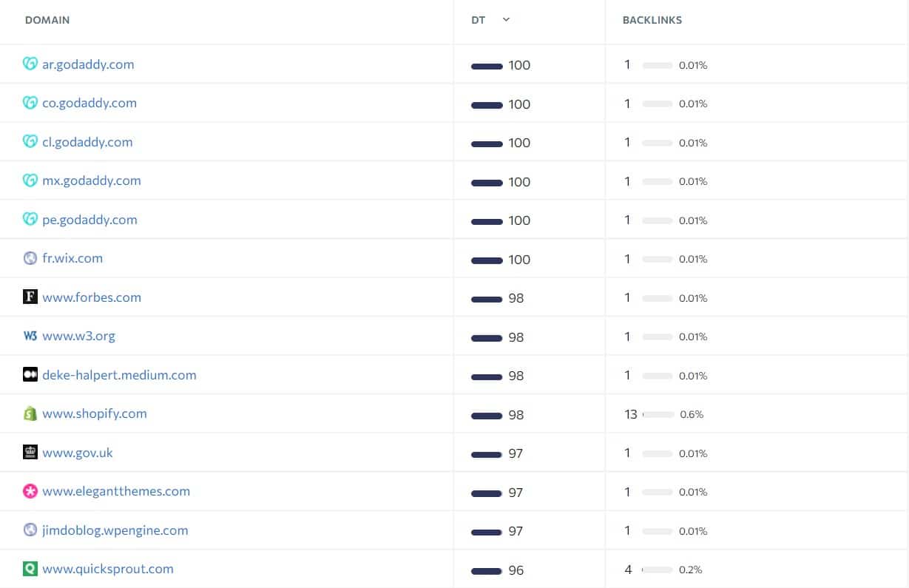
Task: Open the mx.godaddy.com link
Action: [92, 180]
